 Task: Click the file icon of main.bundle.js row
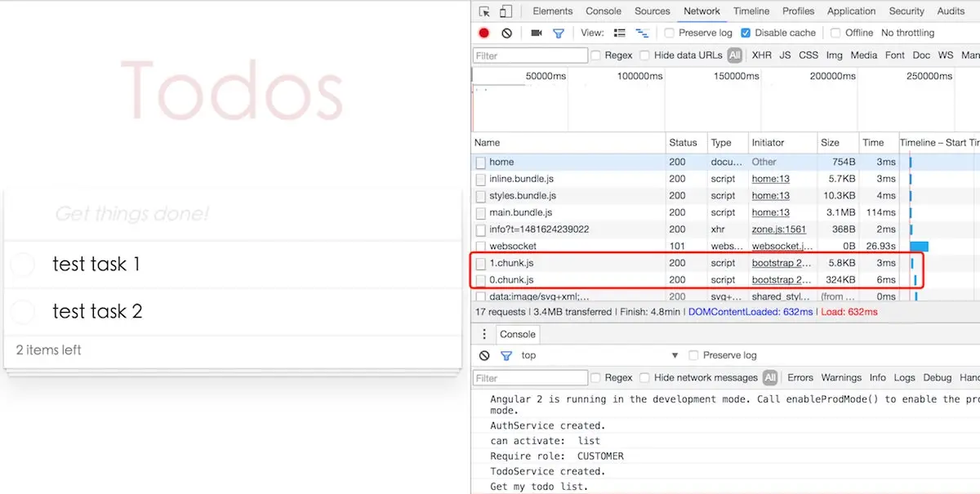(481, 213)
